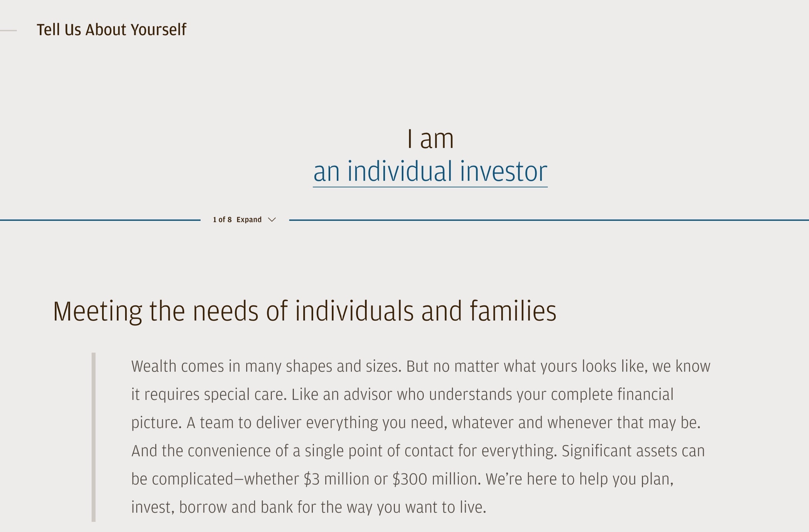Viewport: 809px width, 532px height.
Task: Click the short gray dash before the title
Action: 8,30
